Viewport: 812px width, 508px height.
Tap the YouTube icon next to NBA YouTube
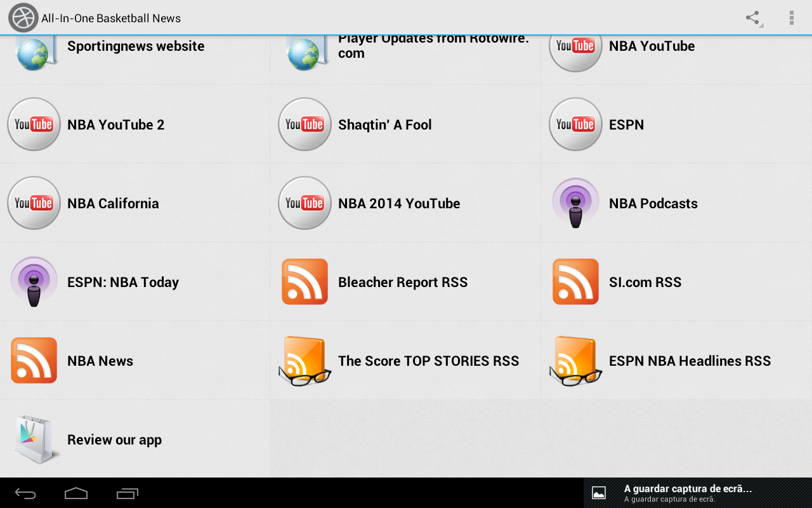pyautogui.click(x=575, y=53)
